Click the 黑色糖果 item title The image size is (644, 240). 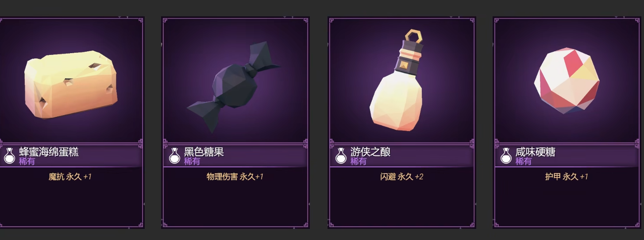pyautogui.click(x=204, y=152)
